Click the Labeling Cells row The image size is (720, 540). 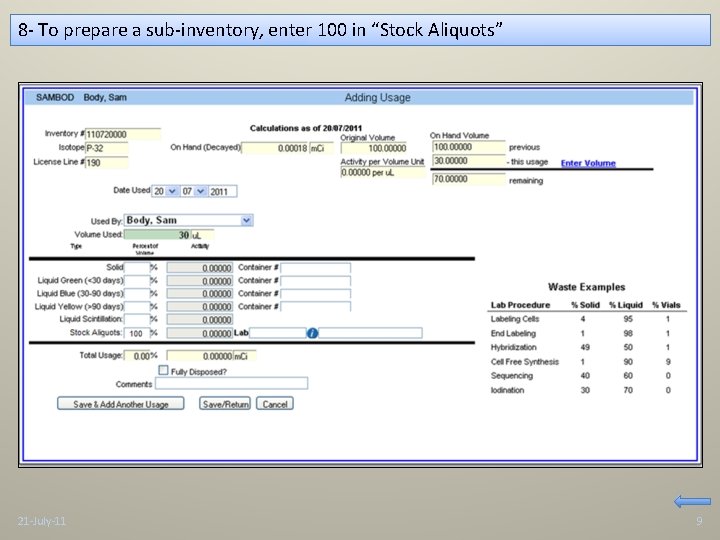586,319
